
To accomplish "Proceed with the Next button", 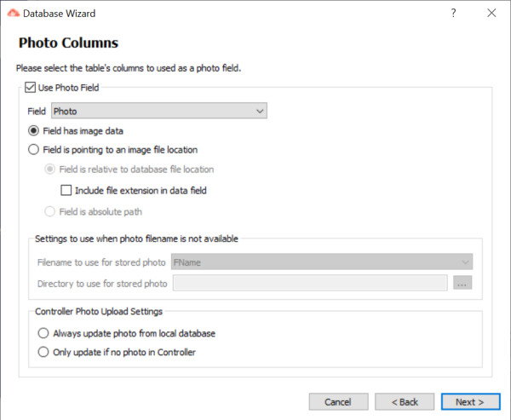I will 471,402.
